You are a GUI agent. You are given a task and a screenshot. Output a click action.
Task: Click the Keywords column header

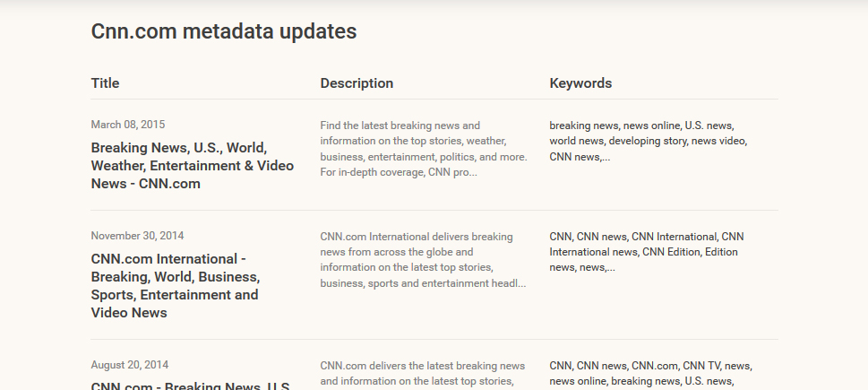580,83
